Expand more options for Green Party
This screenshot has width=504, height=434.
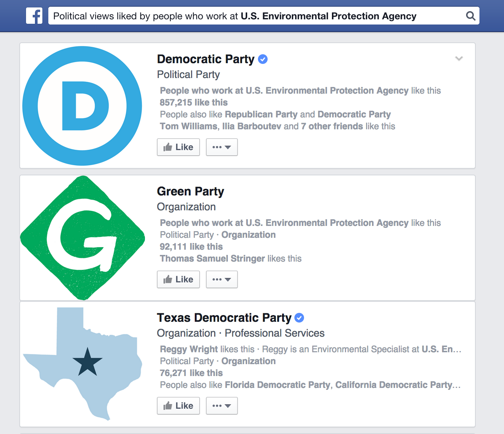222,279
